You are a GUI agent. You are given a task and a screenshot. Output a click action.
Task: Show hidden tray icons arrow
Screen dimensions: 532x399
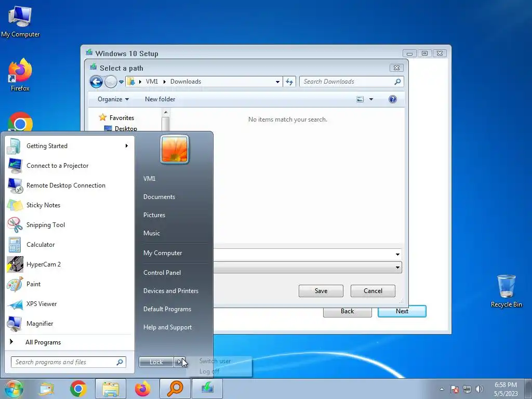[x=442, y=389]
